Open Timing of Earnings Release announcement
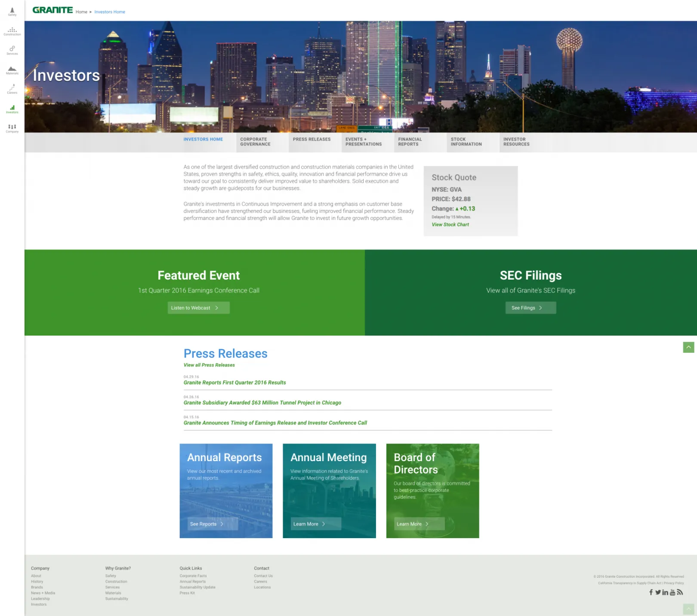Screen dimensions: 697x616 click(275, 423)
